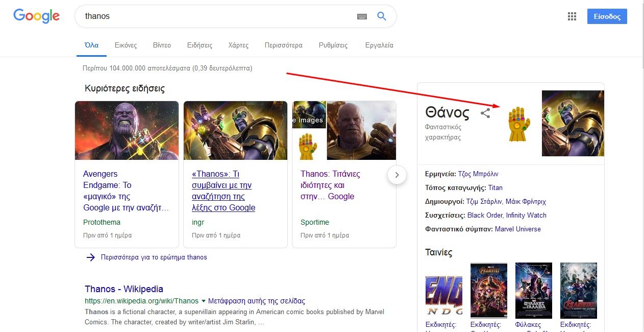Click the results count text

[167, 68]
